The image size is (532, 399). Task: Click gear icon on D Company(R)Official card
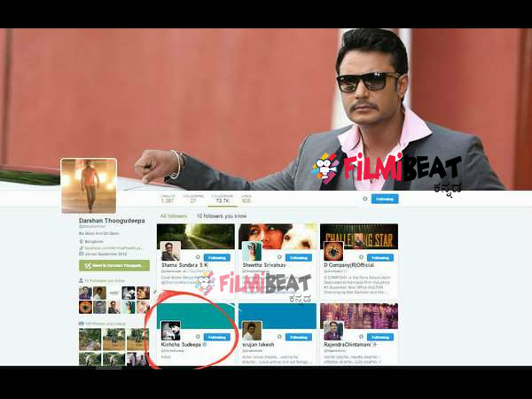pyautogui.click(x=362, y=257)
